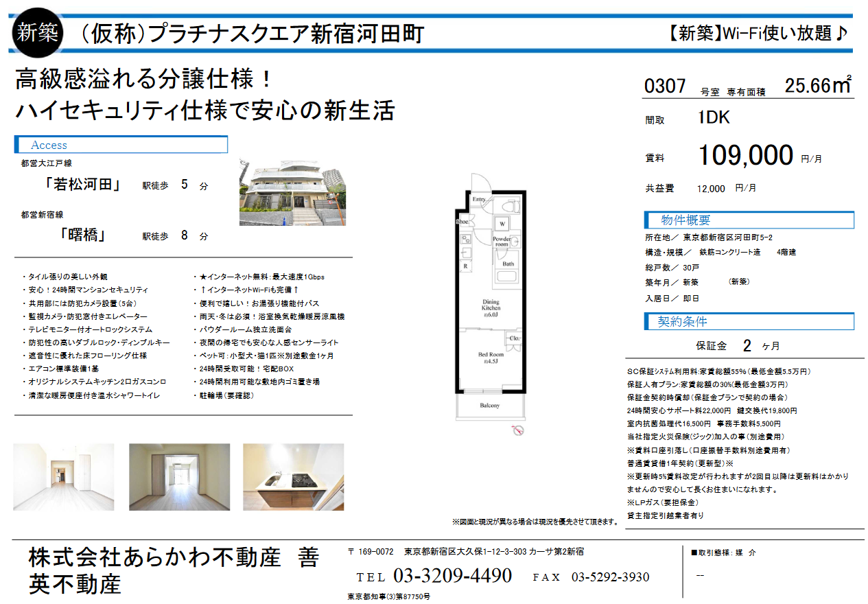The height and width of the screenshot is (604, 868).
Task: Click the station name 「曙橋」
Action: (84, 235)
